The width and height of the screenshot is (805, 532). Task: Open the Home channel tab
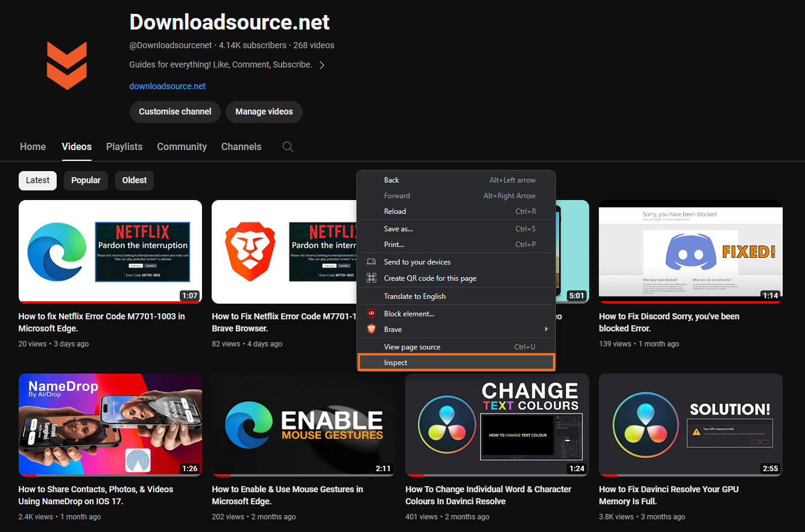[33, 146]
